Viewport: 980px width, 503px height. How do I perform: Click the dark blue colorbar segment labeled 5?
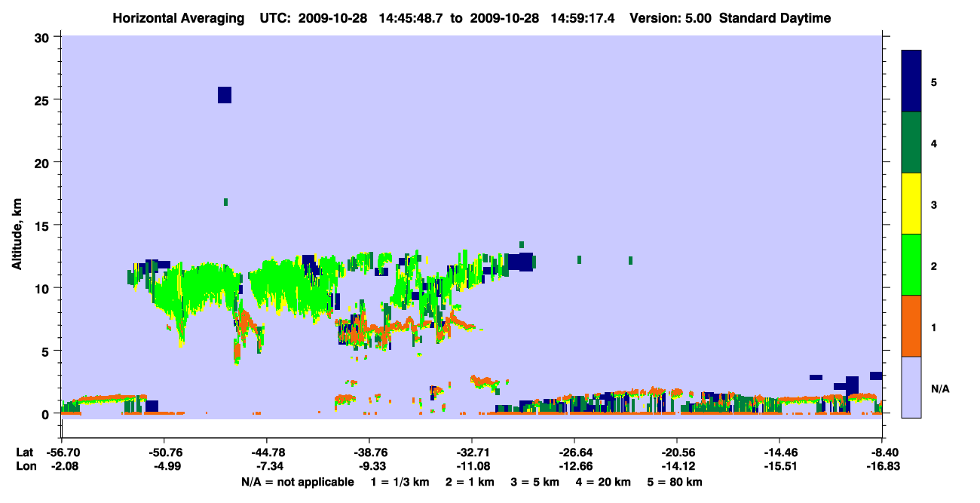click(911, 81)
